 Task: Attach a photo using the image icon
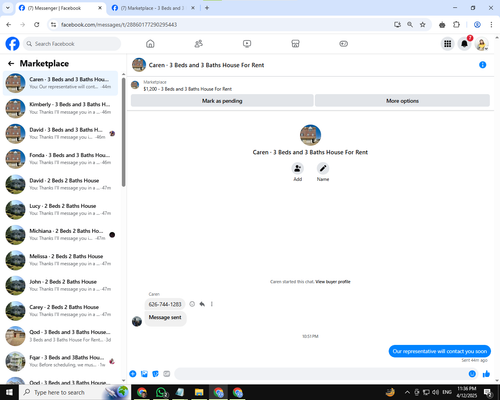[144, 374]
